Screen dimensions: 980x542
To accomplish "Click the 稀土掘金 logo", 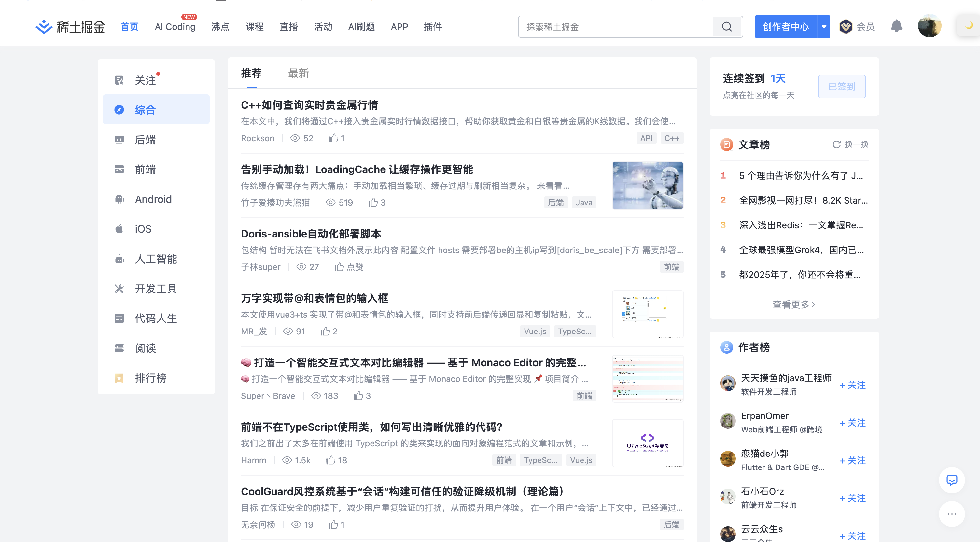I will point(70,27).
